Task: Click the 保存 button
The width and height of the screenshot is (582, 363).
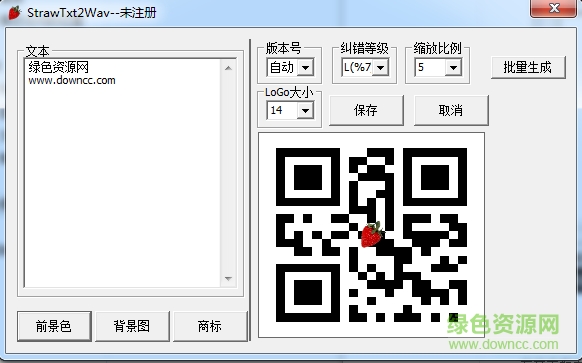Action: pos(366,110)
